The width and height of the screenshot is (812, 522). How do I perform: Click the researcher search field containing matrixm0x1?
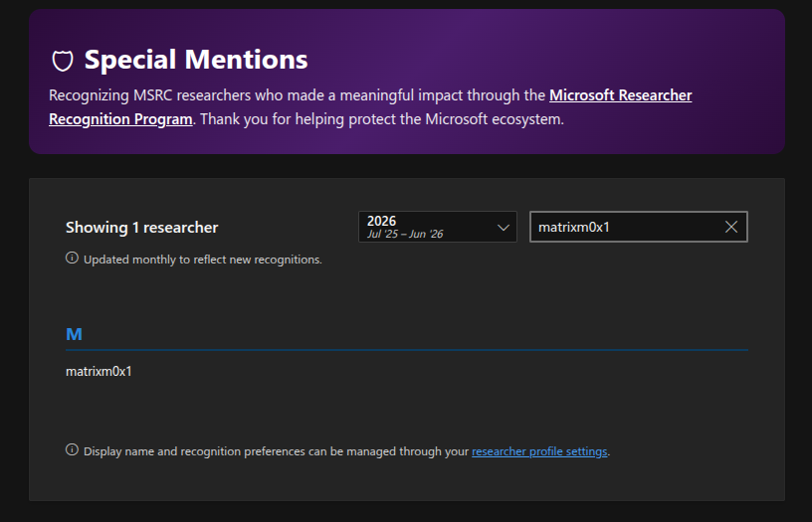[x=639, y=227]
